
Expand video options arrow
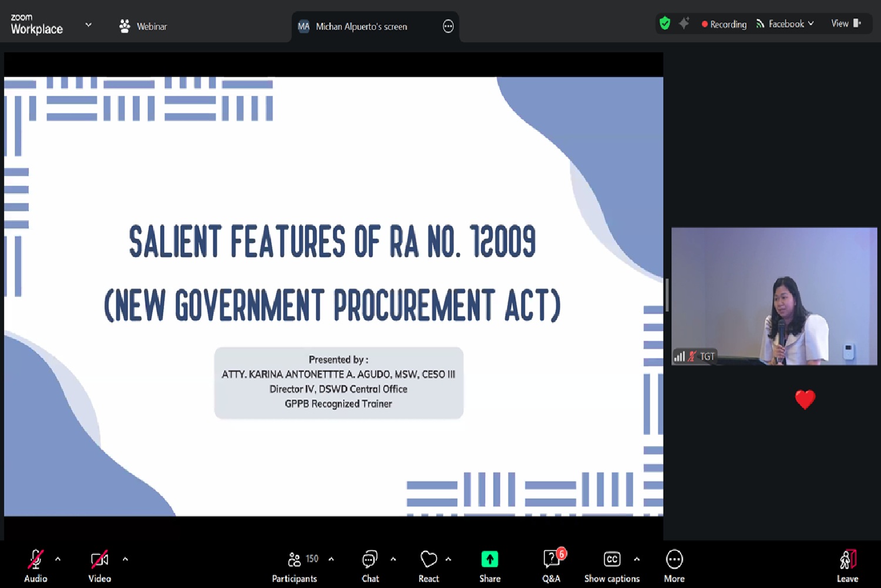125,559
